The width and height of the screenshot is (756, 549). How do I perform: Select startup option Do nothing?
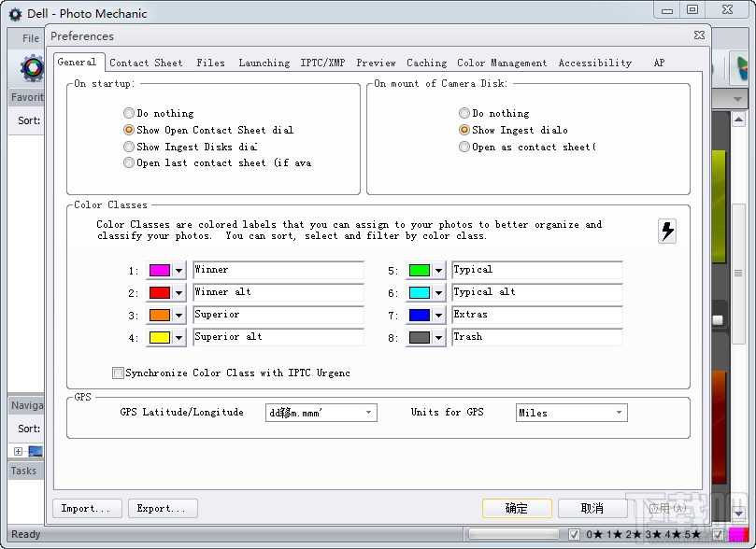128,113
